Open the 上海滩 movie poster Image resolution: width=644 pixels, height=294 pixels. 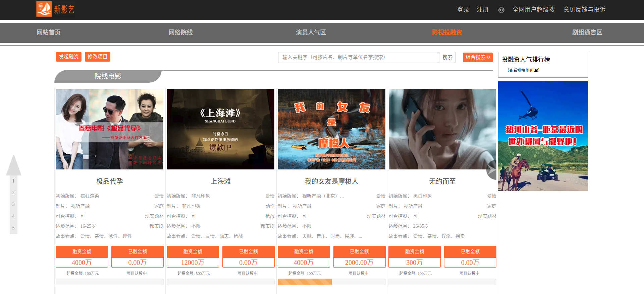pyautogui.click(x=220, y=129)
